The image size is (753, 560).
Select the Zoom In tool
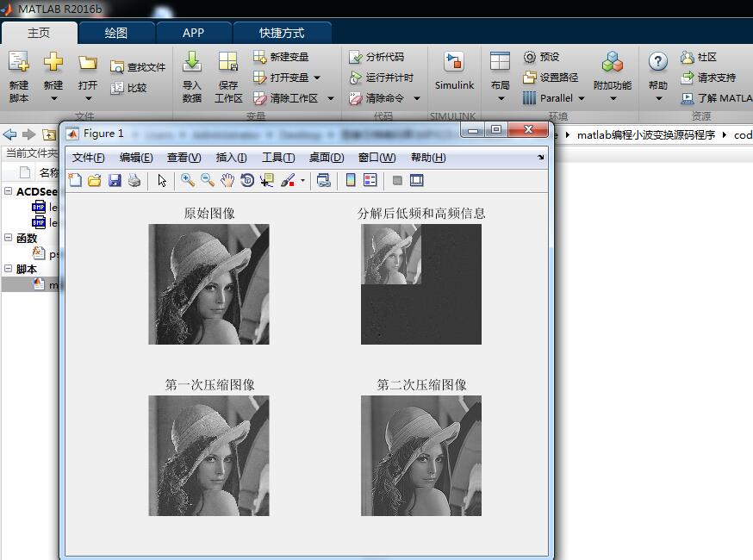click(187, 181)
